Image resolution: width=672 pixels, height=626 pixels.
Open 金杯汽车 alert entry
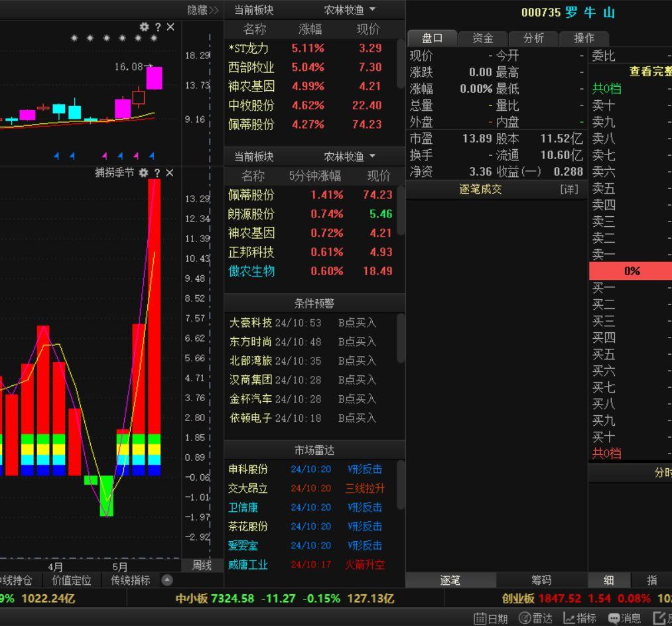311,399
